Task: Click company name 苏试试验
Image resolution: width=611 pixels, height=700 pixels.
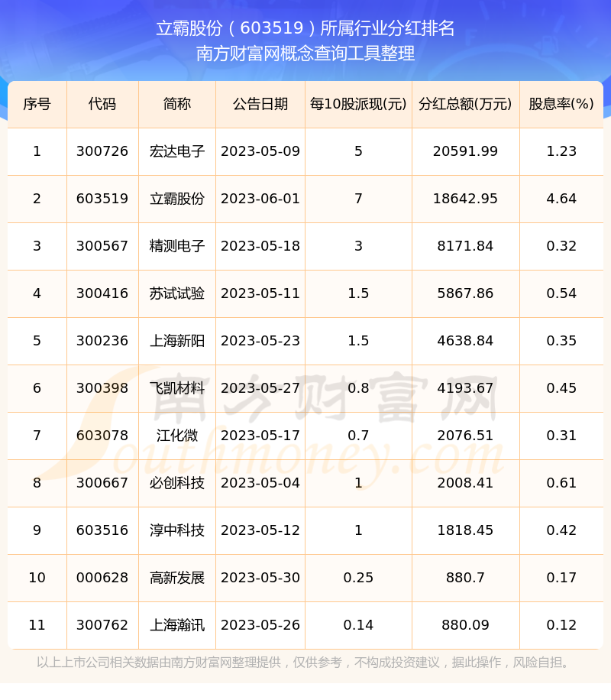Action: coord(177,293)
